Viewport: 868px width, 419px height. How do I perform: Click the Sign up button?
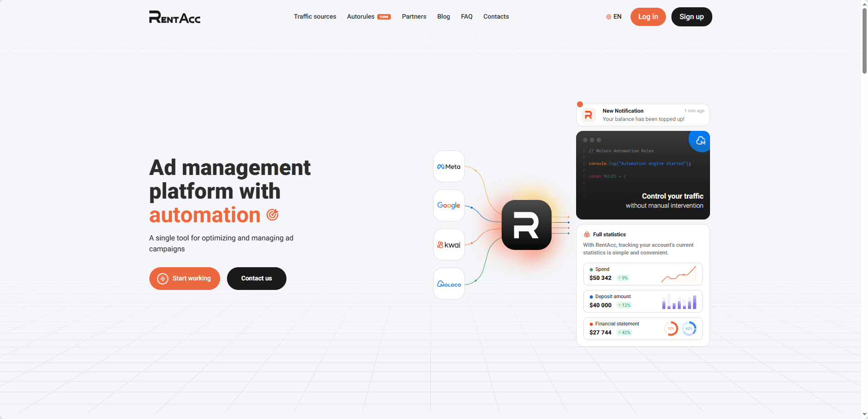691,17
